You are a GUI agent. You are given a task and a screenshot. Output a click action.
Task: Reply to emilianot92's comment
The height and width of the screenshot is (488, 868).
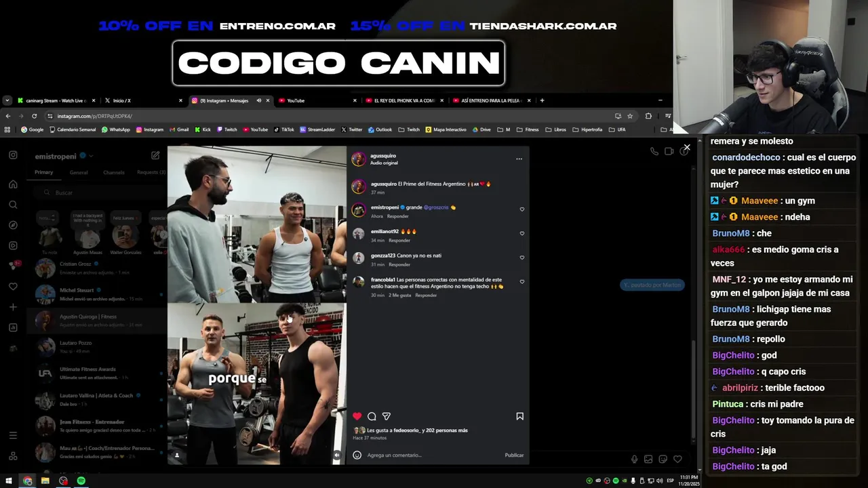[x=399, y=240]
